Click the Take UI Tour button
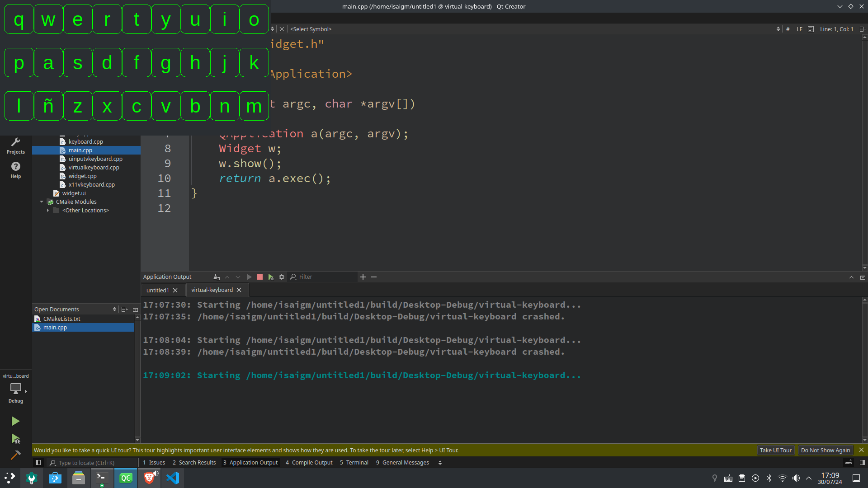This screenshot has width=868, height=488. pos(776,450)
